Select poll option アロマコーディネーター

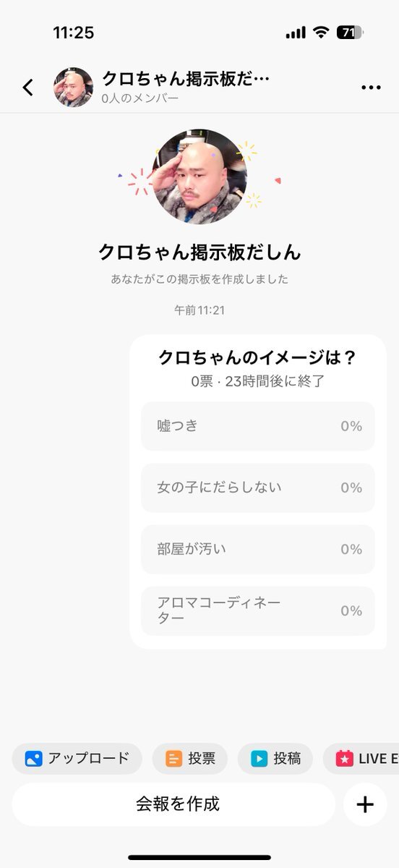[258, 610]
